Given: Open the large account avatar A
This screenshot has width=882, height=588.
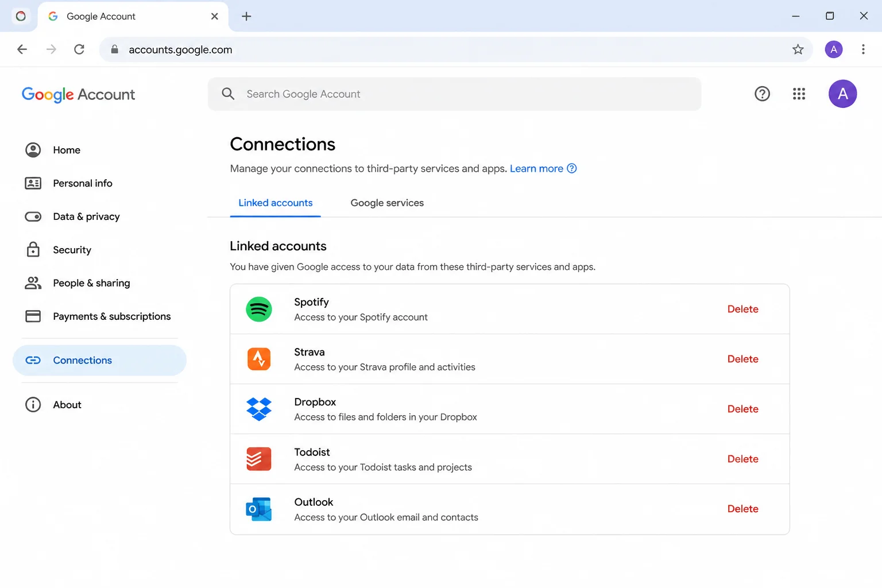Looking at the screenshot, I should pos(842,94).
